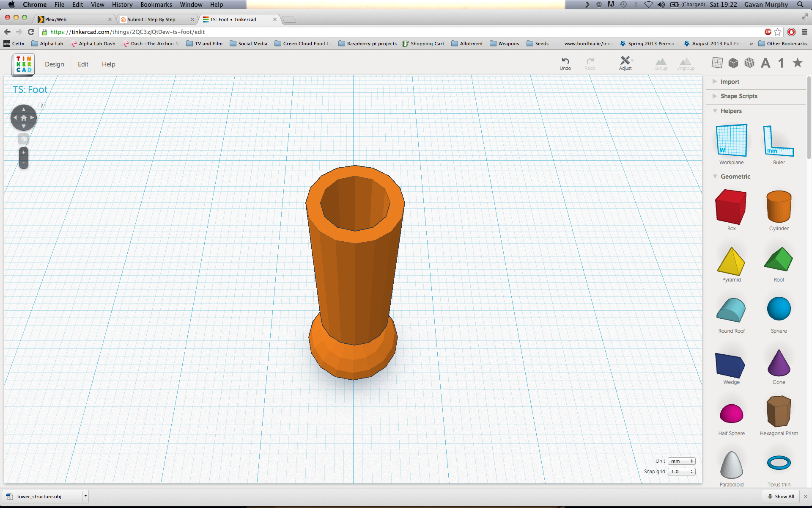Image resolution: width=812 pixels, height=508 pixels.
Task: Select the pink Half Sphere shape
Action: pyautogui.click(x=731, y=413)
